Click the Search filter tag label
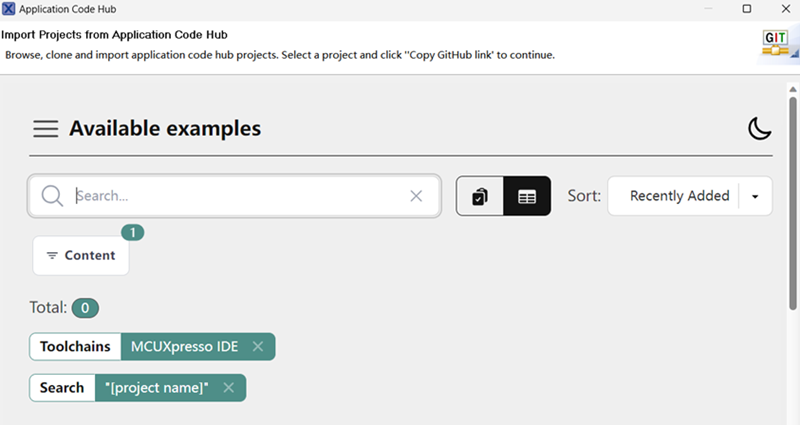This screenshot has width=800, height=425. point(62,388)
